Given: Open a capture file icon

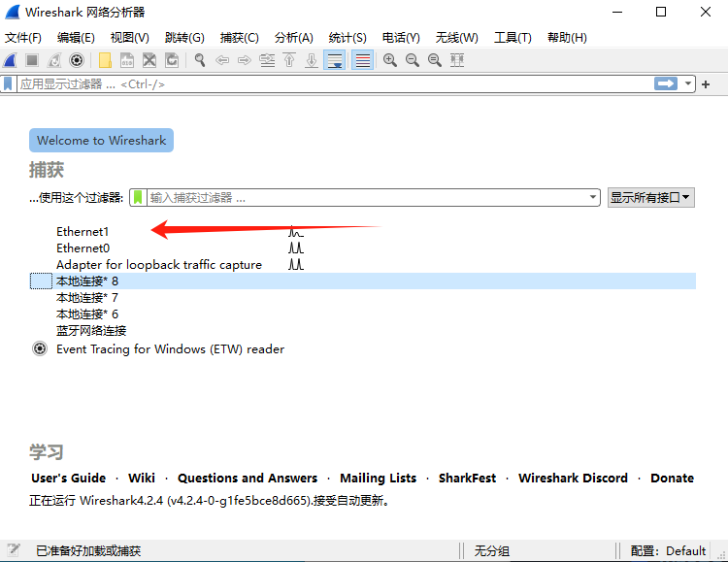Looking at the screenshot, I should click(x=105, y=60).
